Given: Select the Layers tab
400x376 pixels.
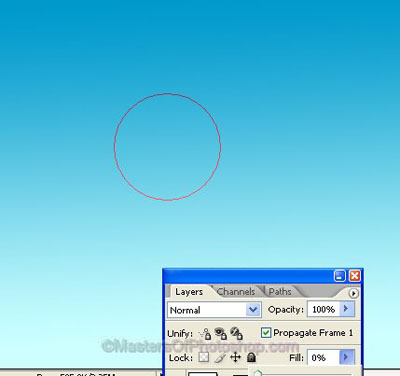Looking at the screenshot, I should click(x=189, y=292).
